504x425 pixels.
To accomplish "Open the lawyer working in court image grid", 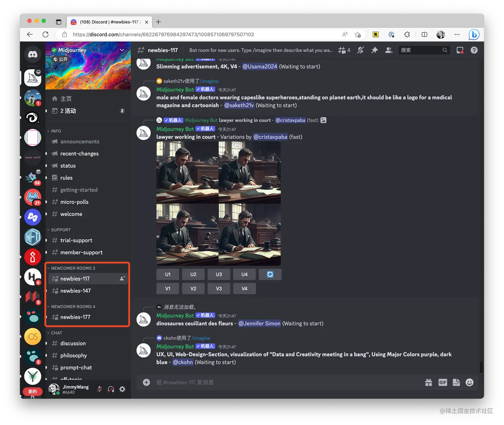I will pos(218,203).
